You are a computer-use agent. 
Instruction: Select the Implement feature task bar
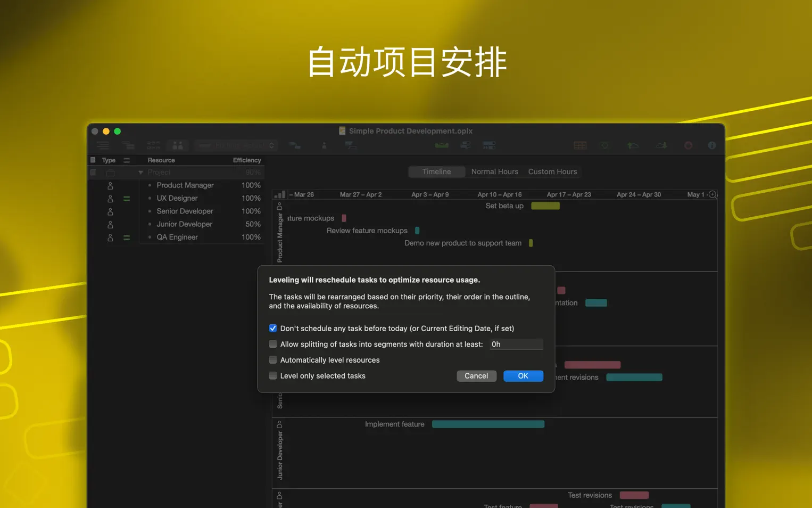point(488,424)
